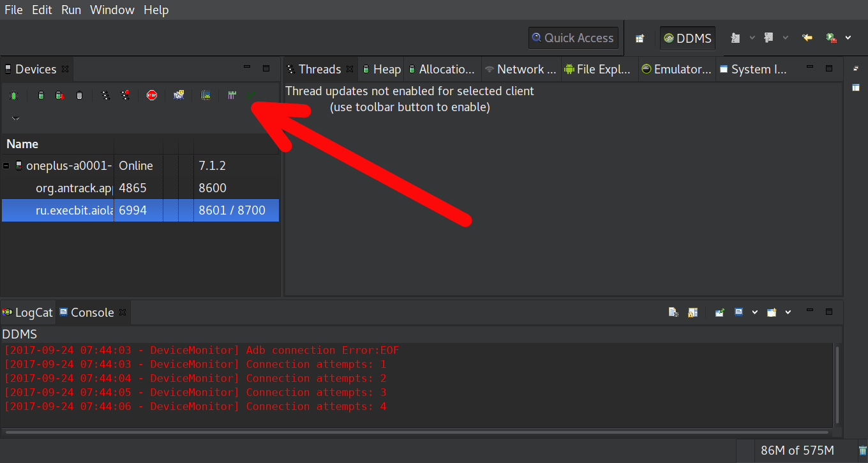Toggle the Pin Console icon
This screenshot has height=463, width=868.
pos(719,312)
